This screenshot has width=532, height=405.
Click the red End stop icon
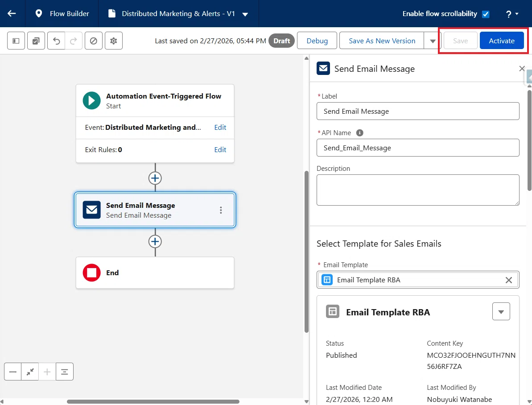pos(91,273)
